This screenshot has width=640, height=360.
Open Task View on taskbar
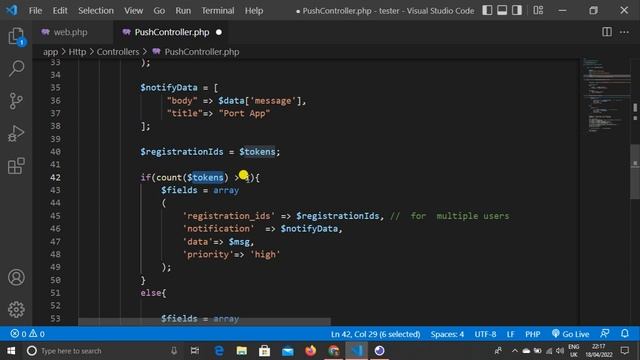(x=195, y=351)
